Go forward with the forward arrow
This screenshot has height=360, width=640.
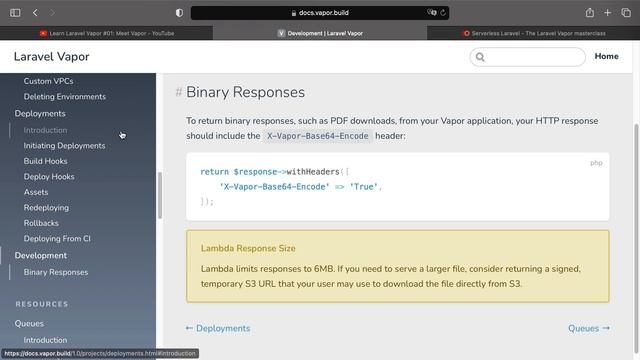(x=52, y=13)
